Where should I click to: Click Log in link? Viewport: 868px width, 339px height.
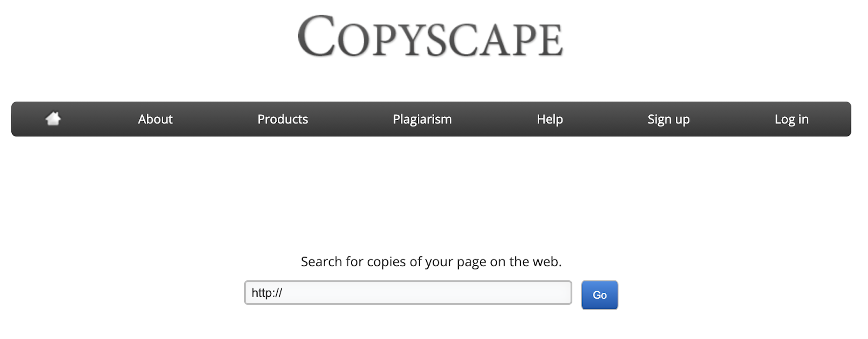[x=792, y=120]
